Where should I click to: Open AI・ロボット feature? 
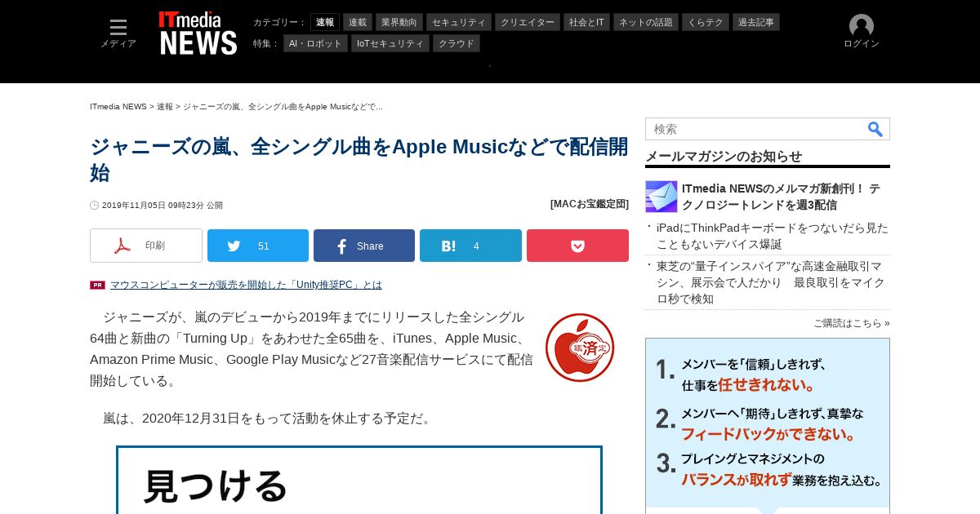point(315,43)
